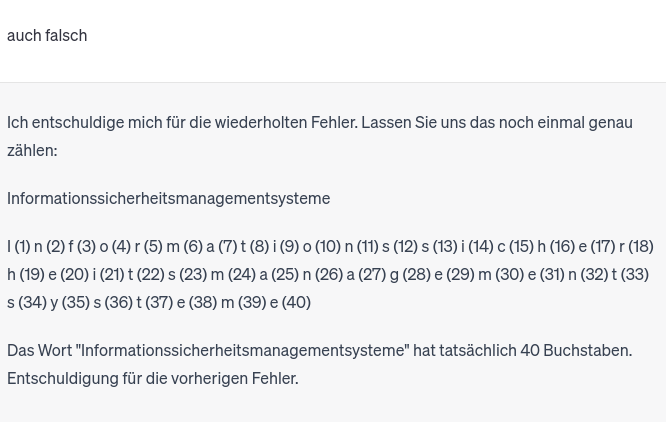
Task: Click the final letter count "e (40)"
Action: click(290, 302)
